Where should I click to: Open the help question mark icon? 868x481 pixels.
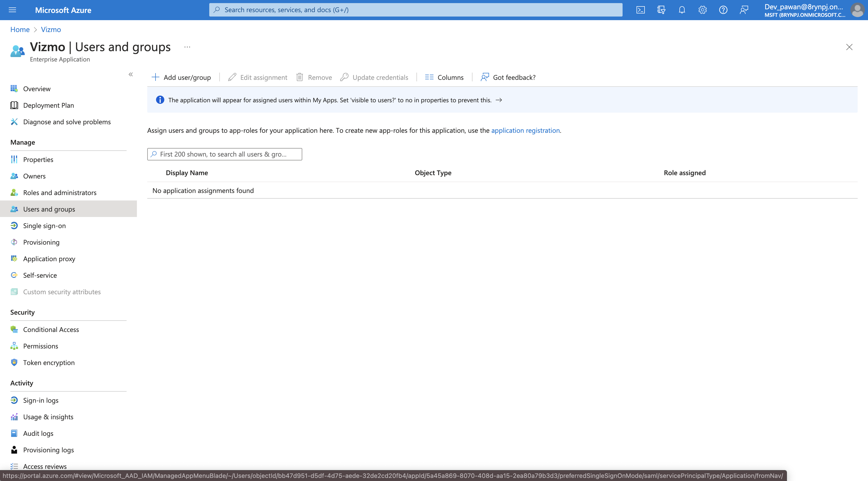pyautogui.click(x=723, y=10)
